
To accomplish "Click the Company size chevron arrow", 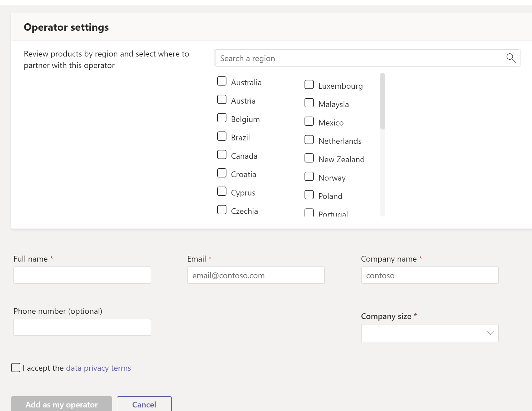I will pyautogui.click(x=491, y=333).
